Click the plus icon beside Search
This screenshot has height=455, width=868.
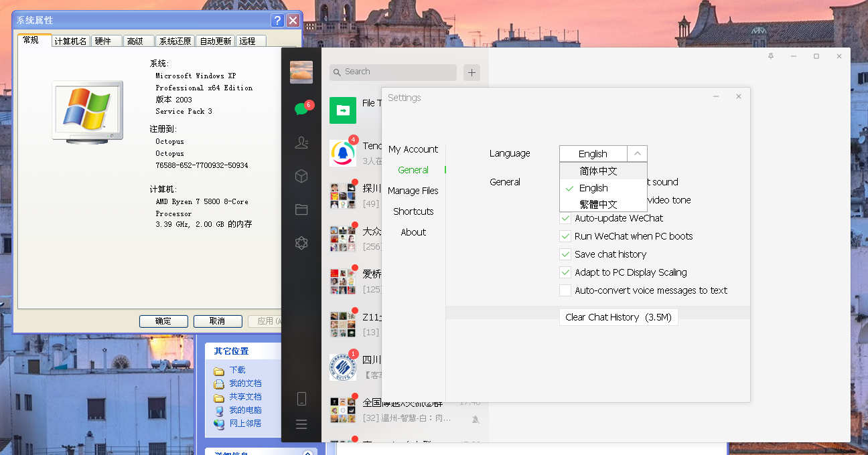pyautogui.click(x=472, y=72)
